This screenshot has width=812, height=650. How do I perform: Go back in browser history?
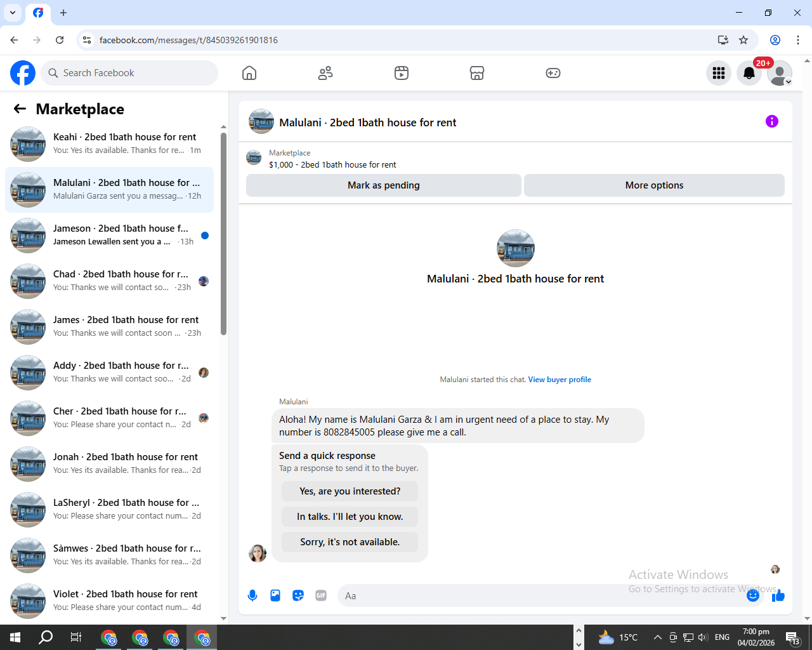click(14, 40)
